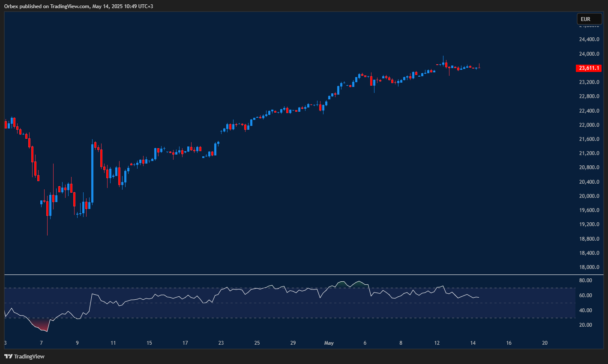Click the 20.00 RSI scale label
This screenshot has height=364, width=608.
585,325
